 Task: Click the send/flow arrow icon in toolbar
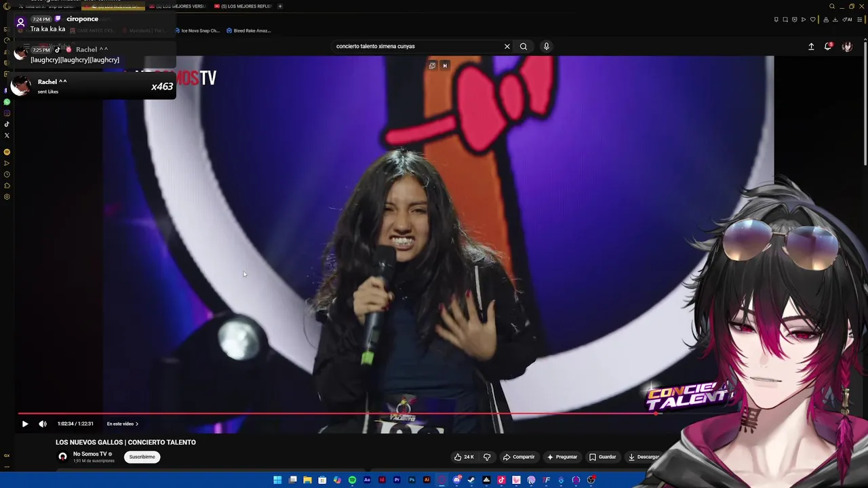click(804, 20)
